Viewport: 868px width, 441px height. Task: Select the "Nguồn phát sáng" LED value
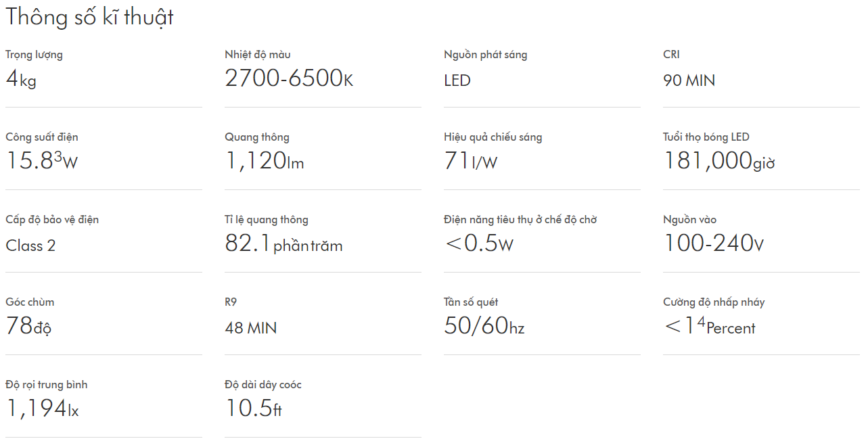tap(457, 80)
